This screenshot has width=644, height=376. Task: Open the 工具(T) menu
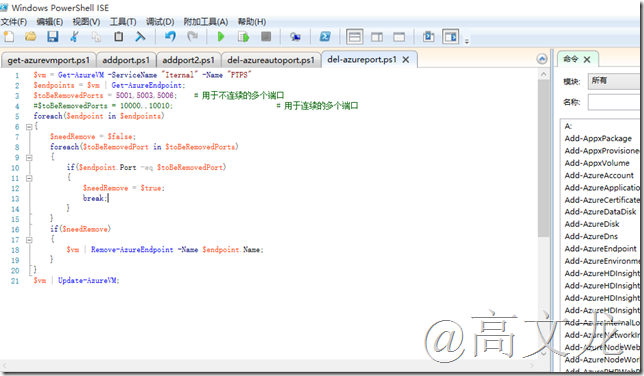pyautogui.click(x=123, y=22)
